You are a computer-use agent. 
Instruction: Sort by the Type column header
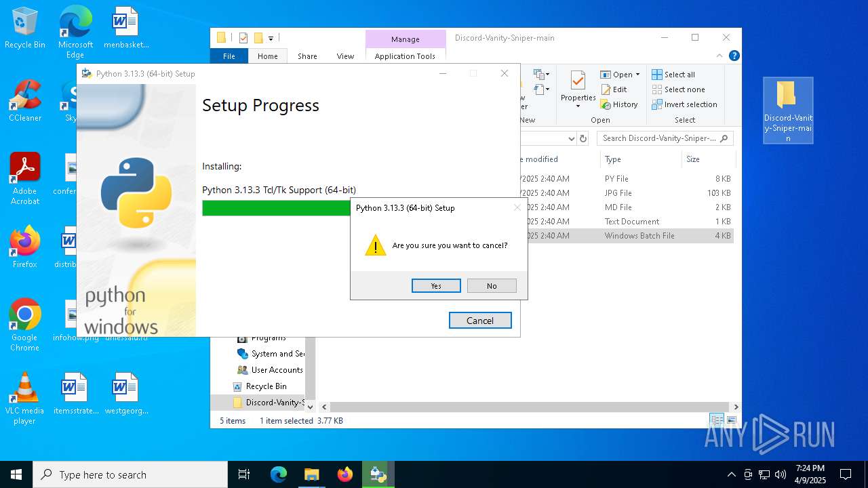click(613, 159)
